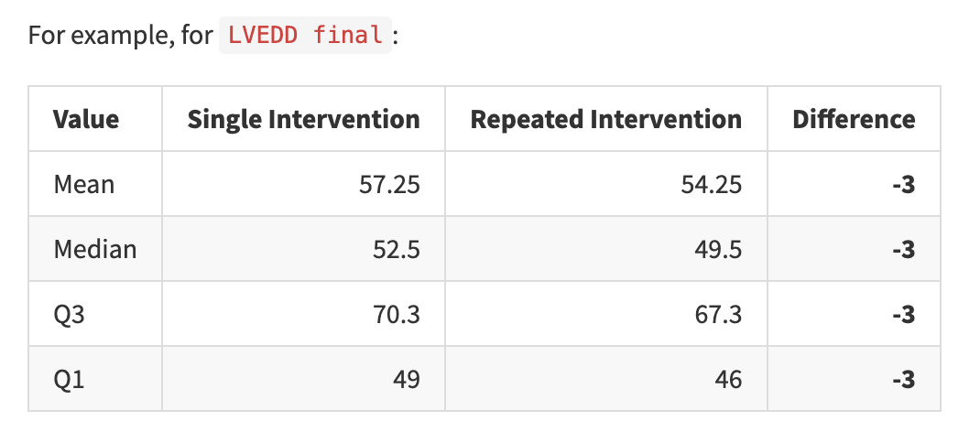This screenshot has width=980, height=432.
Task: Select the 70.3 cell in Q3 row
Action: click(x=396, y=314)
